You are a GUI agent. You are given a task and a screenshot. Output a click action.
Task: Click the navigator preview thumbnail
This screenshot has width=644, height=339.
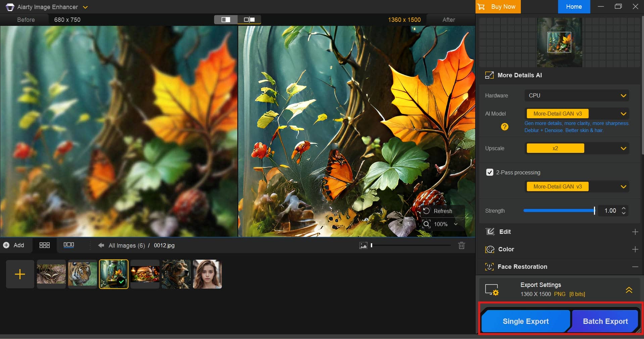coord(559,42)
